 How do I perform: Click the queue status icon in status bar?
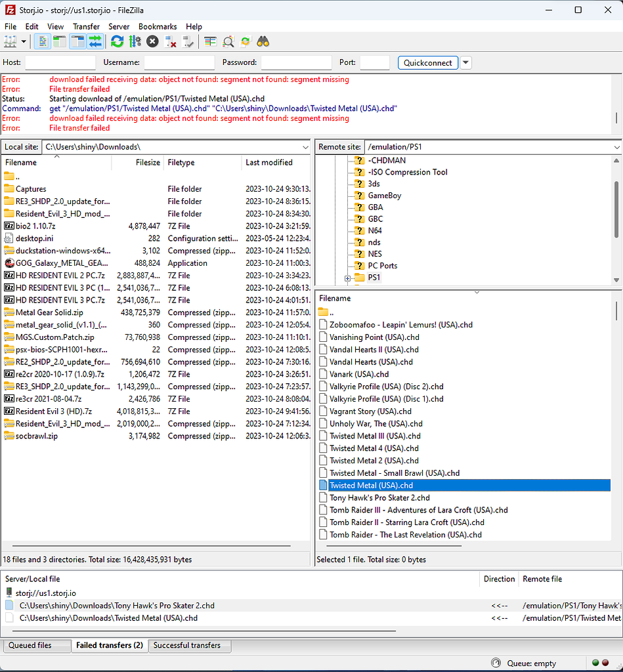pyautogui.click(x=496, y=663)
